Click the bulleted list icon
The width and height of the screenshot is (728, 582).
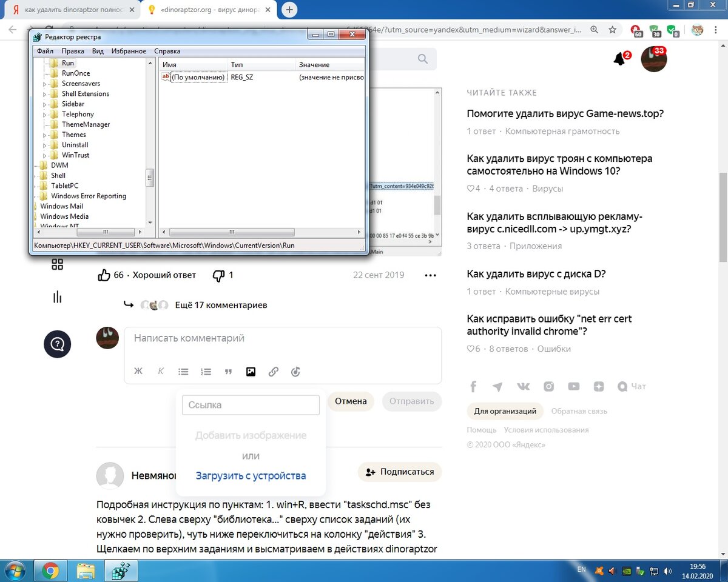coord(183,372)
